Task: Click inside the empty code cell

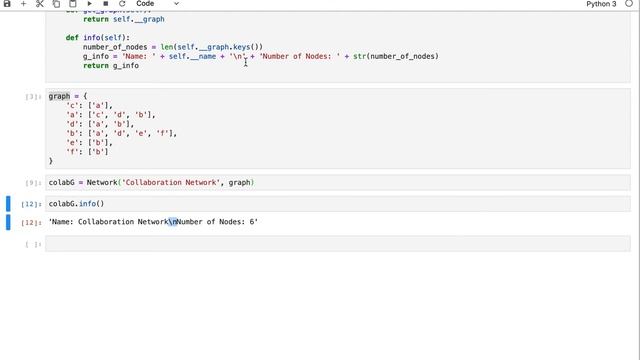Action: tap(338, 244)
